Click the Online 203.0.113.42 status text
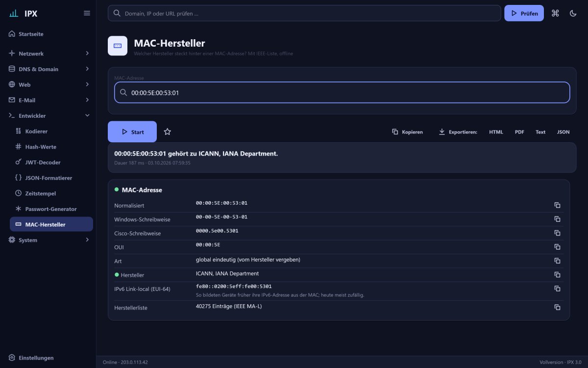This screenshot has height=368, width=588. [125, 362]
